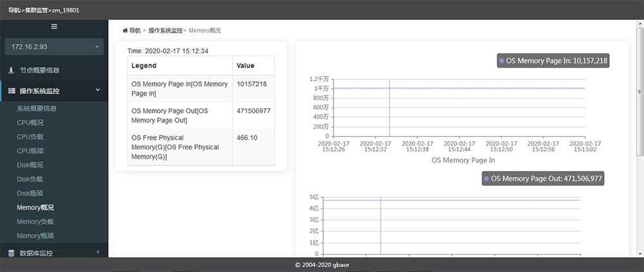Viewport: 644px width, 272px height.
Task: Click the 15:13:02 x-axis label
Action: (585, 147)
